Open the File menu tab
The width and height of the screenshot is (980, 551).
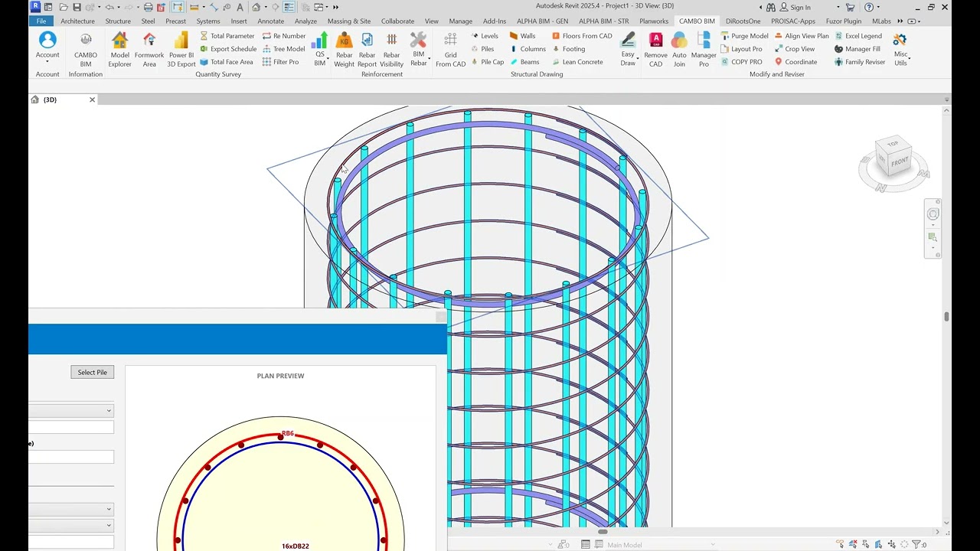tap(41, 21)
